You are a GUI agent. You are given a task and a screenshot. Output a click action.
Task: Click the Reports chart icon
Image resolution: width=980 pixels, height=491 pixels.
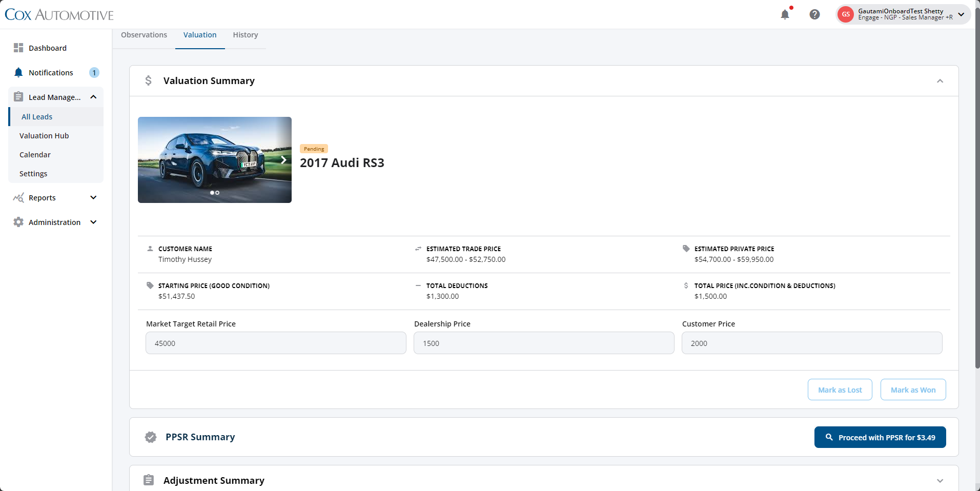tap(18, 197)
